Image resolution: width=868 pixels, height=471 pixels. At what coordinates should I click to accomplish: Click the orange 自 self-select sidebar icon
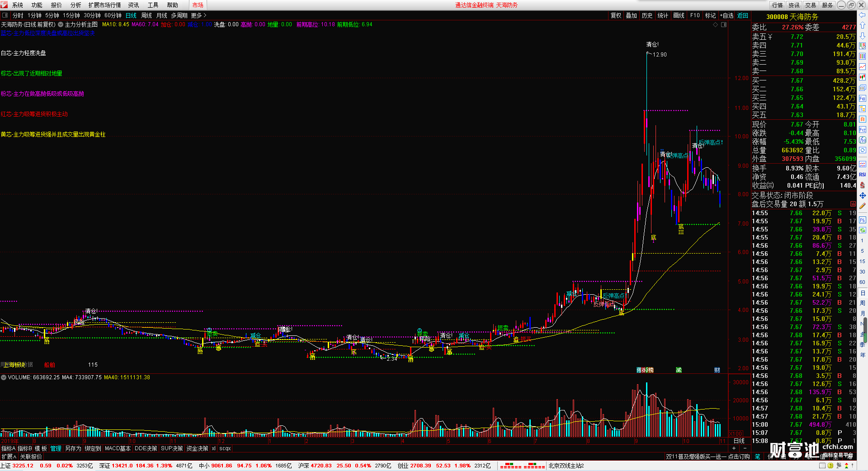[863, 119]
